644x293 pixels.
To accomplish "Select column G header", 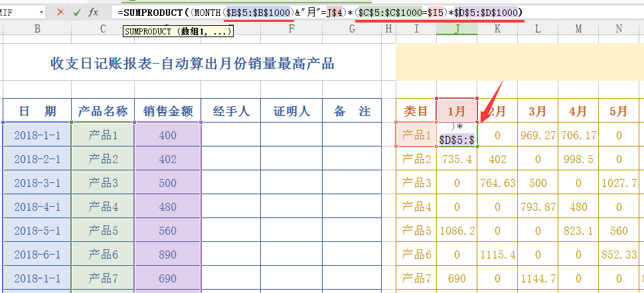I will point(352,29).
